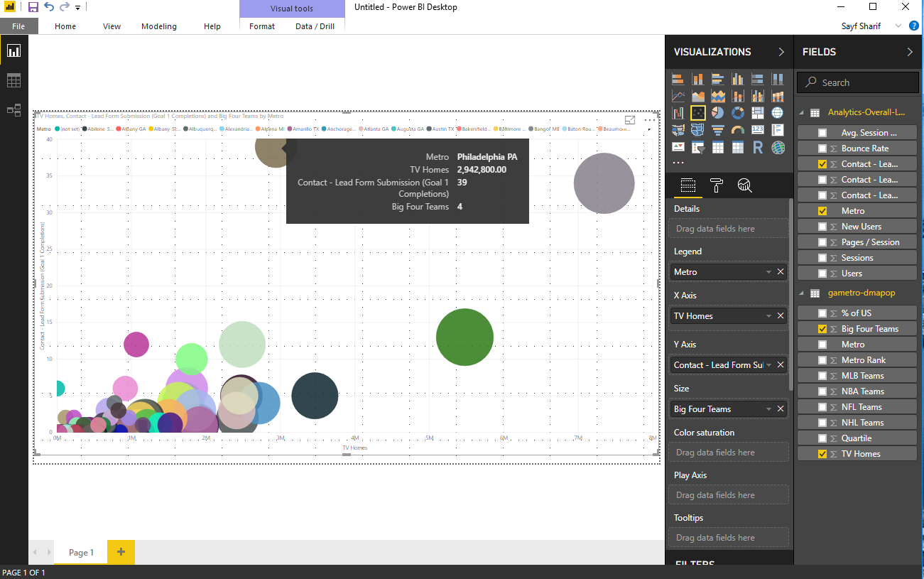The height and width of the screenshot is (579, 924).
Task: Select the pie chart visualization icon
Action: (718, 113)
